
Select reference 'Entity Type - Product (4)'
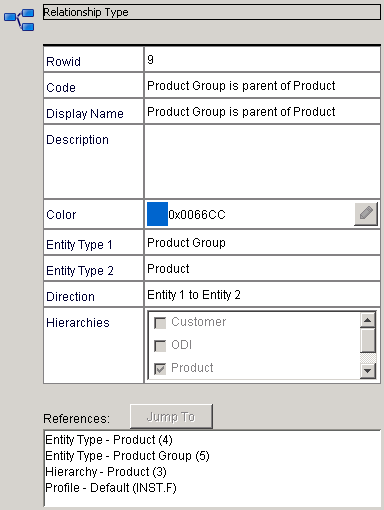pos(109,440)
